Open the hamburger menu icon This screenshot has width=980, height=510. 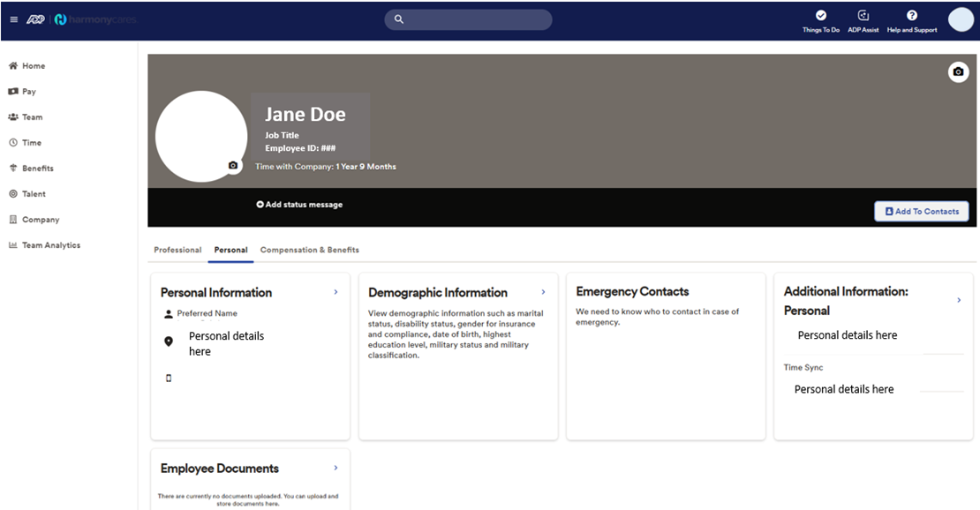13,19
